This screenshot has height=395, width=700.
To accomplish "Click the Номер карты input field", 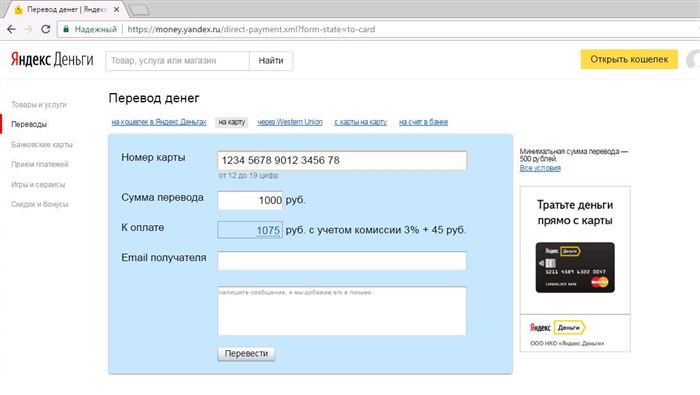I will pyautogui.click(x=342, y=161).
